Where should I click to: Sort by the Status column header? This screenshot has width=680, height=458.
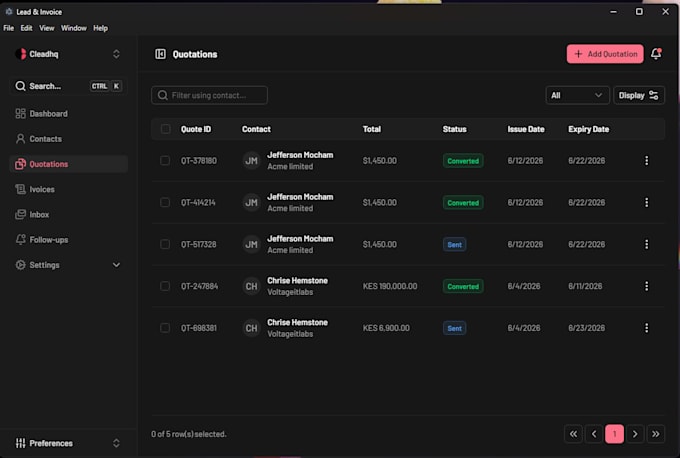(454, 129)
